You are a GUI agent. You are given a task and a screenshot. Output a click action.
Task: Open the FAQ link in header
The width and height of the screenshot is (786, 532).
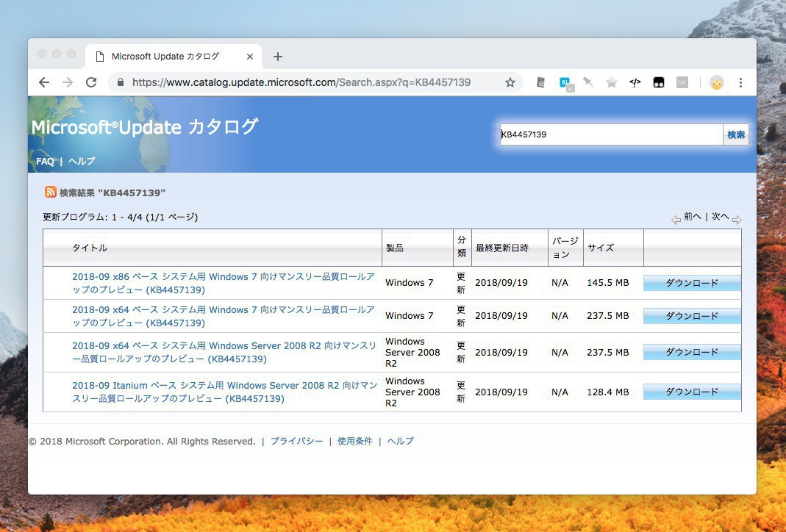pyautogui.click(x=45, y=161)
